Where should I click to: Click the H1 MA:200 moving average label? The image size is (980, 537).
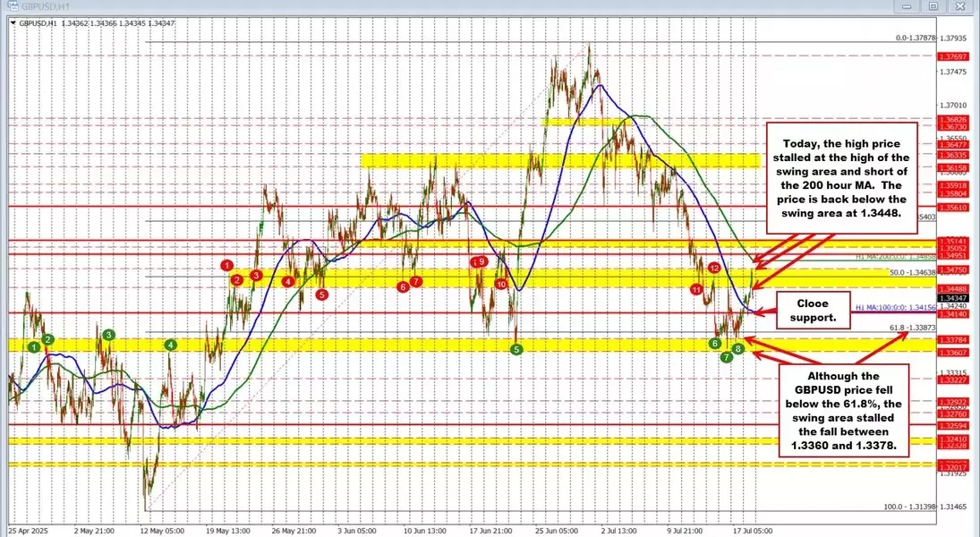coord(896,256)
